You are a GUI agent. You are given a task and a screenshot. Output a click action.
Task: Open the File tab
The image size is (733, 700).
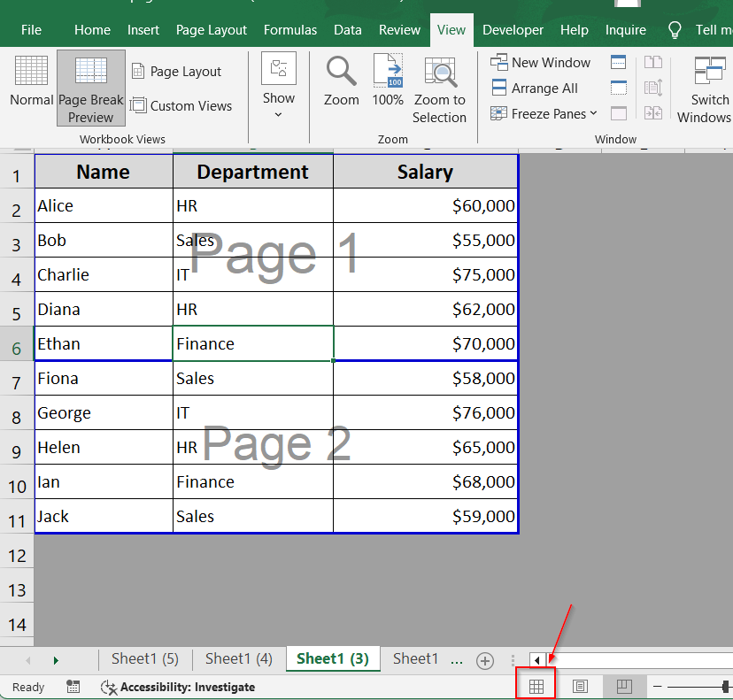tap(31, 30)
